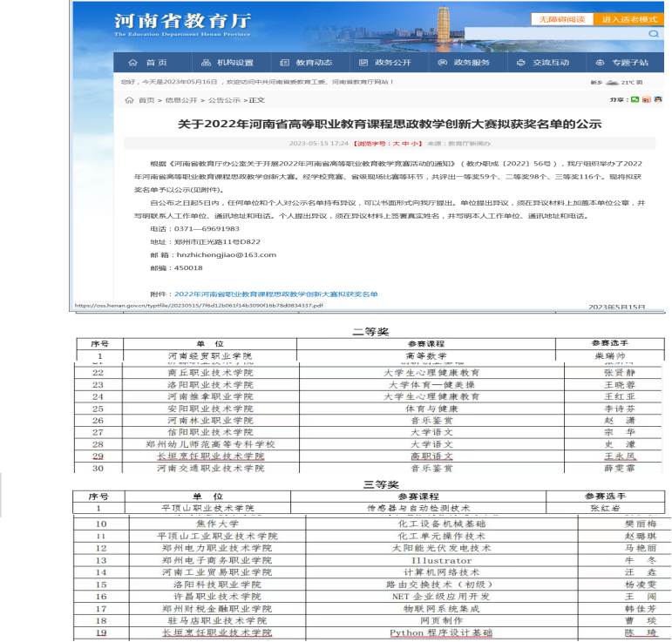672x642 pixels.
Task: Click the course 传感器与自动检测技术
Action: tap(418, 508)
